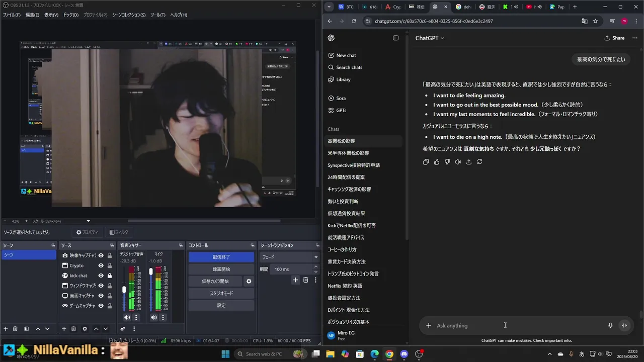The width and height of the screenshot is (644, 362).
Task: Add a new scene in OBS
Action: pyautogui.click(x=6, y=329)
